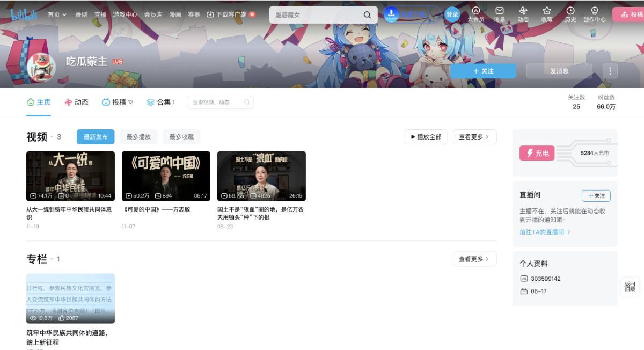
Task: Open the 消息 messages icon
Action: 499,11
